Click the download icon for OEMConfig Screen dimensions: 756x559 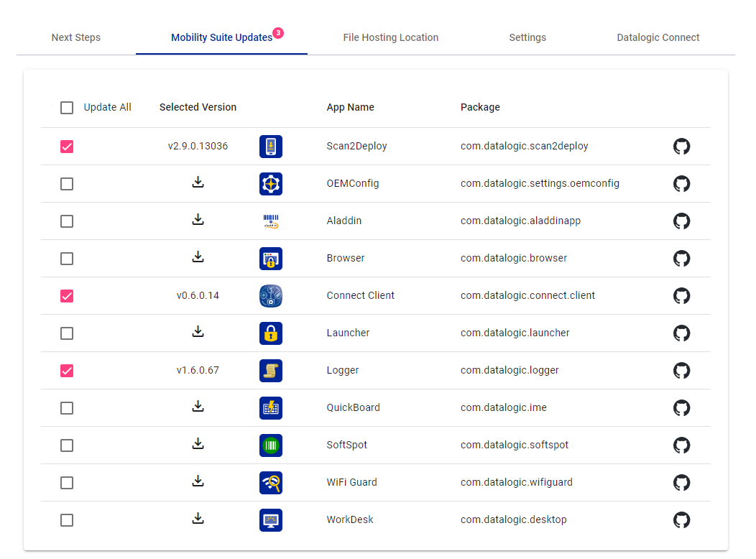(x=198, y=183)
